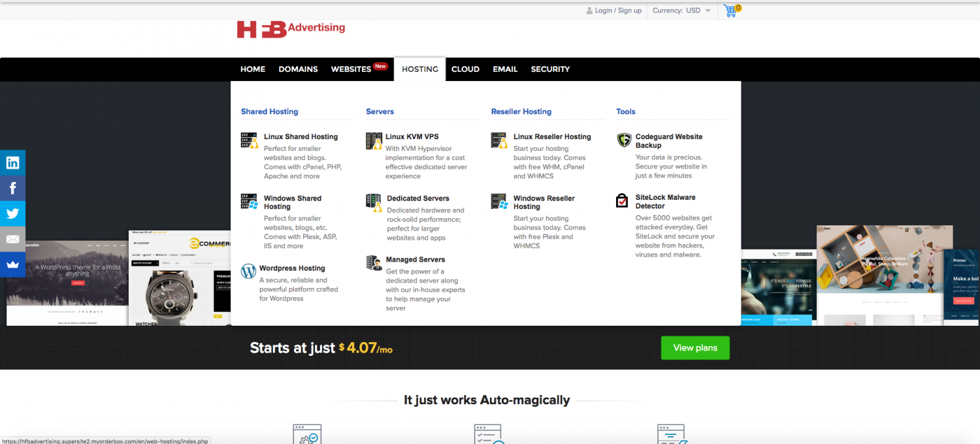
Task: Open the WEBSITES menu item
Action: tap(351, 69)
